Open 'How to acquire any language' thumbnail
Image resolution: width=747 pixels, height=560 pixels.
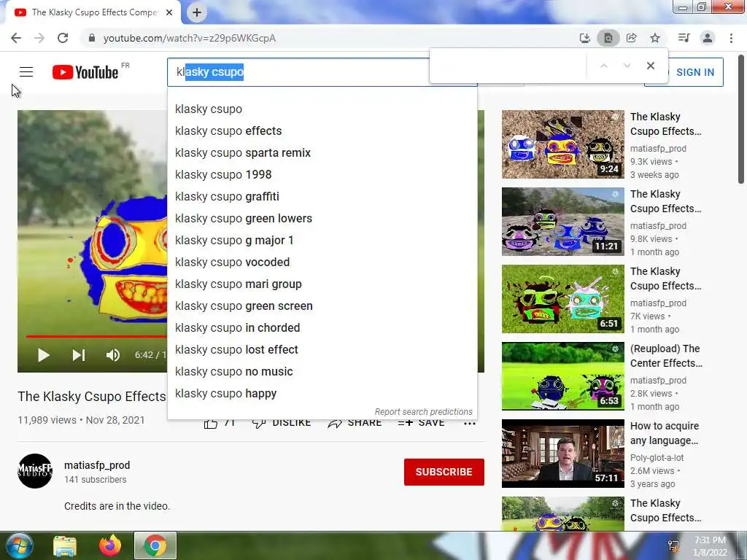tap(562, 454)
